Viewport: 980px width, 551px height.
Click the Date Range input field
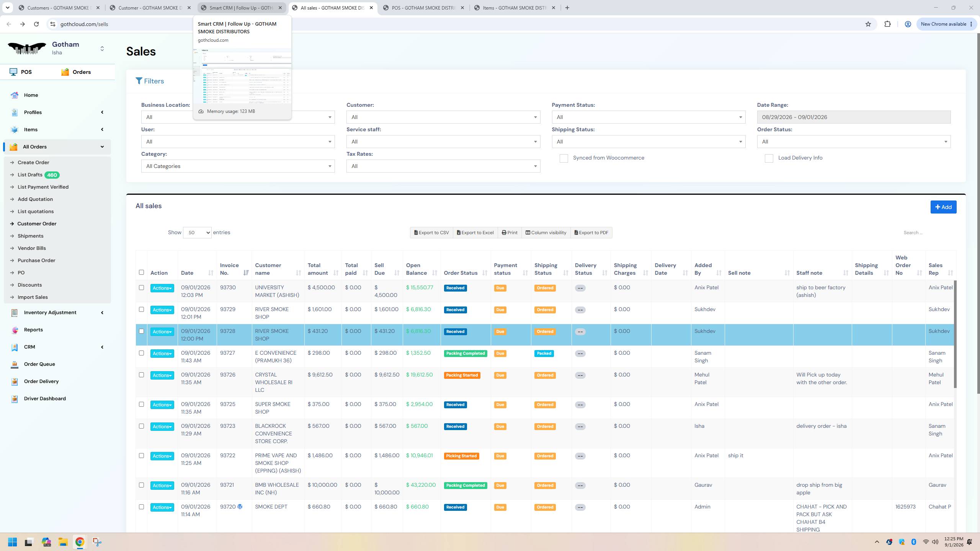pyautogui.click(x=854, y=117)
